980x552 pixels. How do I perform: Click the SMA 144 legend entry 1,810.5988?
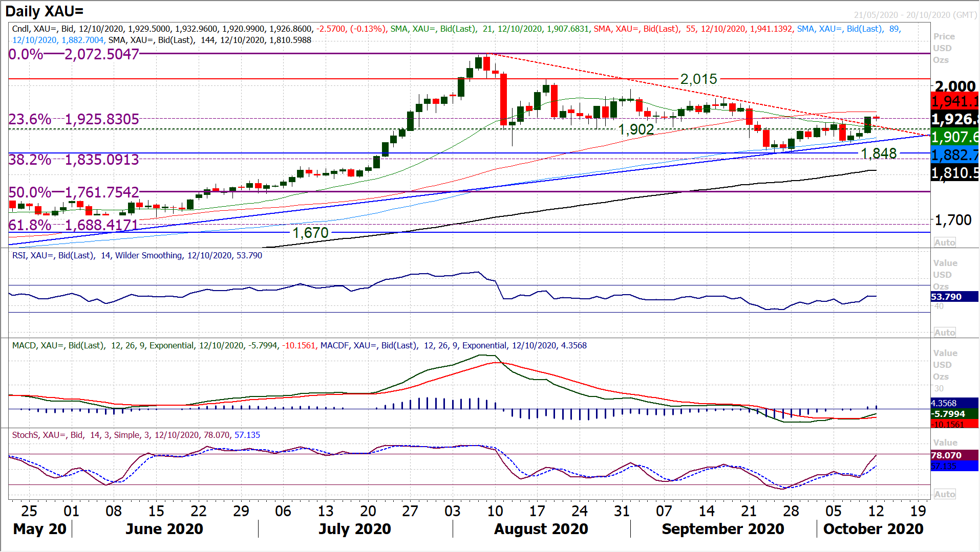pos(210,40)
